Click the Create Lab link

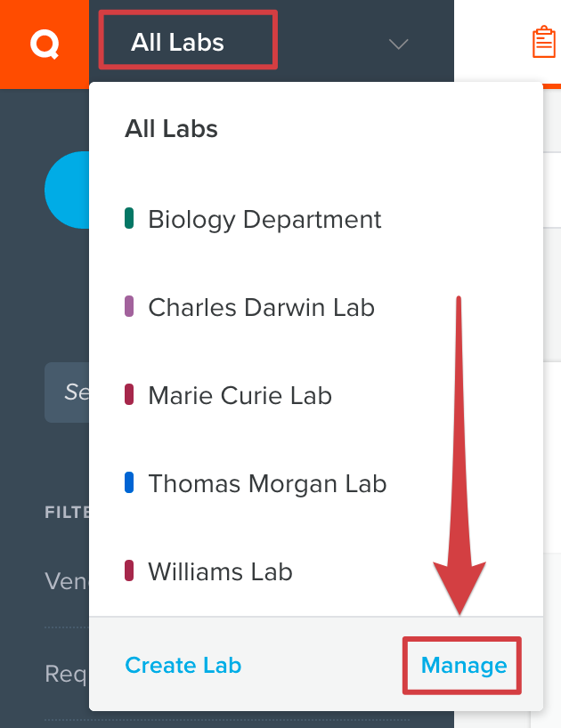point(183,665)
